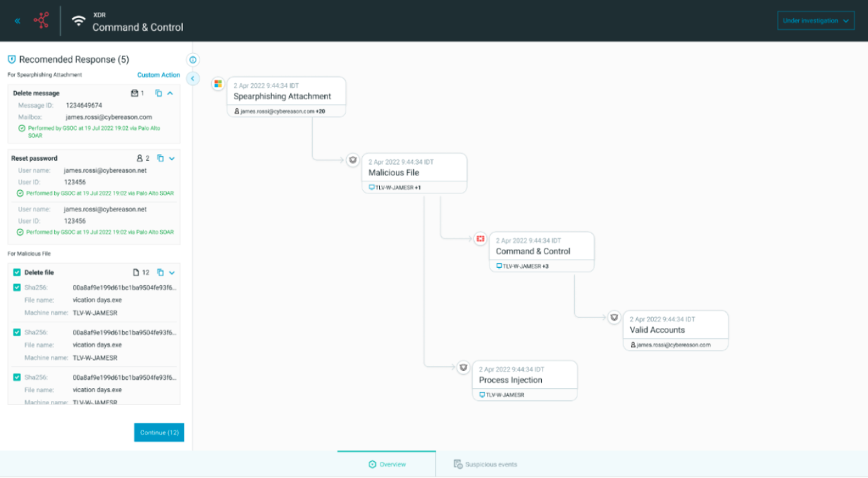Open the Under Investigation status dropdown
Viewport: 868px width, 478px height.
815,20
